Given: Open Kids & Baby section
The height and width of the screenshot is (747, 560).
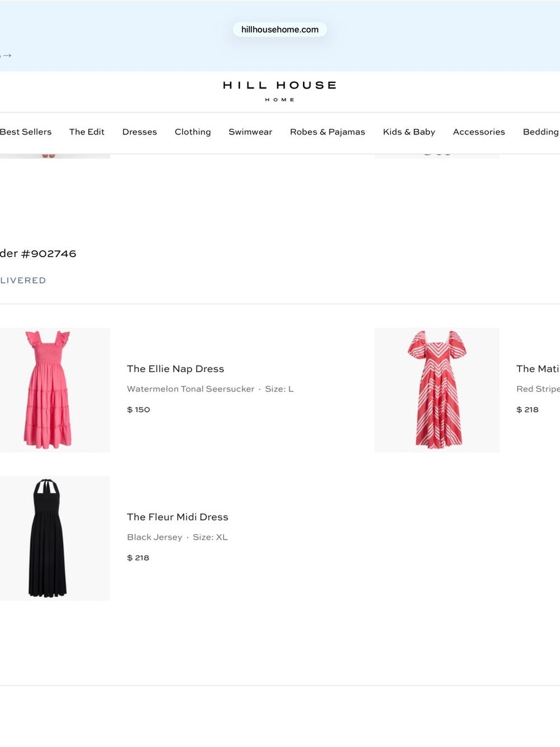Looking at the screenshot, I should 409,132.
